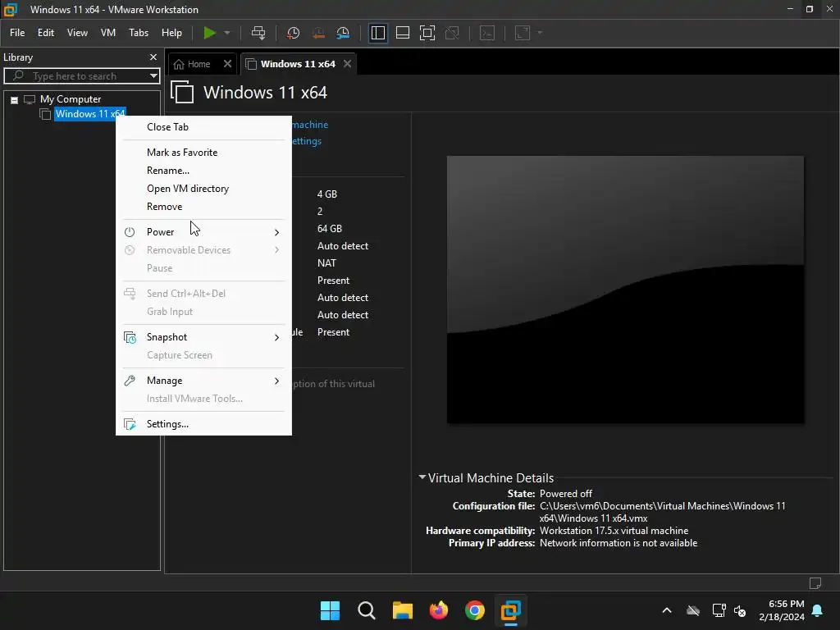Open the VM menu
This screenshot has width=840, height=630.
tap(108, 33)
